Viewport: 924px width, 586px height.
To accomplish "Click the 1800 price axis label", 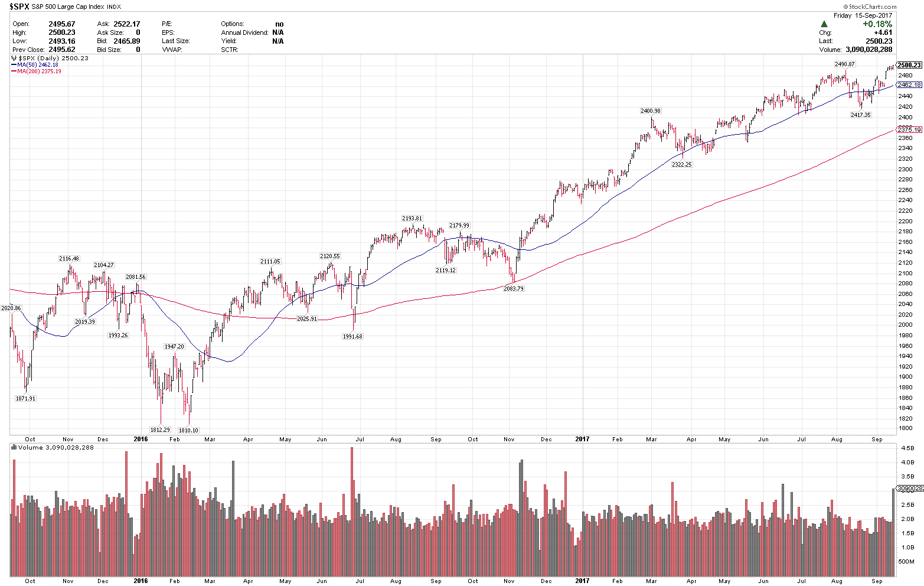I will pyautogui.click(x=905, y=429).
